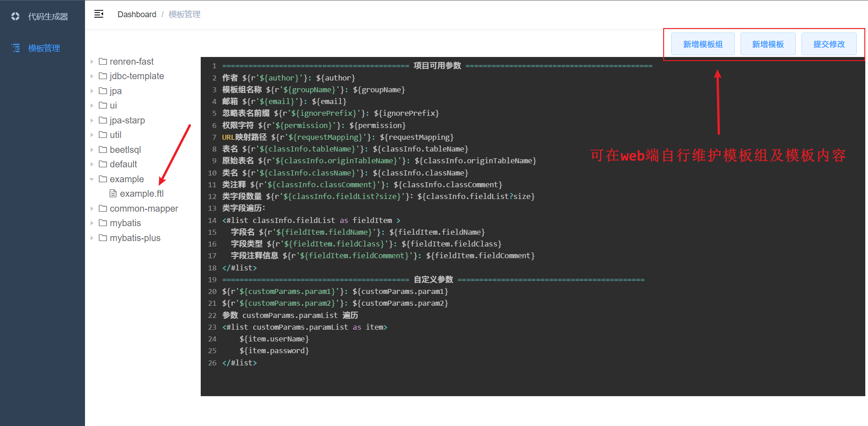Click the sidebar collapse hamburger icon

point(99,14)
